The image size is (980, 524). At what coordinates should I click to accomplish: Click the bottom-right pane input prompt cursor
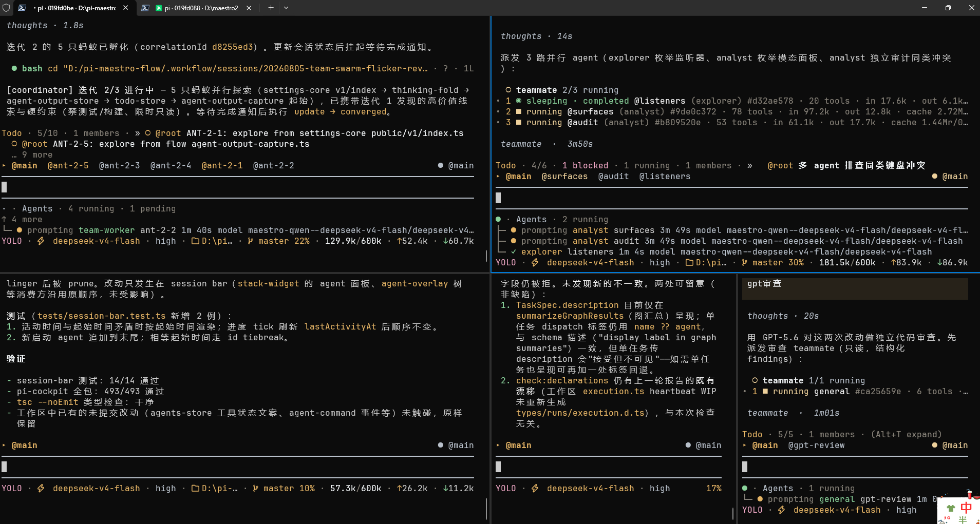pyautogui.click(x=745, y=467)
